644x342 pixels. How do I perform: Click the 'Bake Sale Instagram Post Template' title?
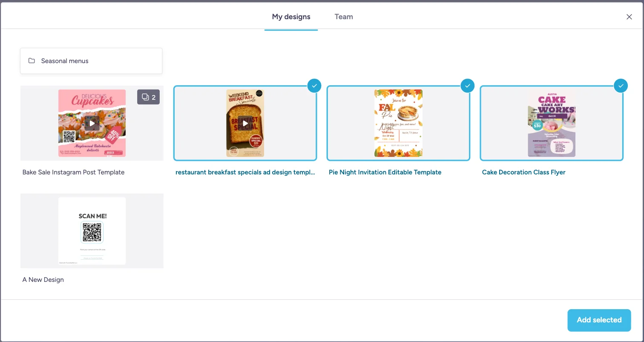click(x=73, y=172)
